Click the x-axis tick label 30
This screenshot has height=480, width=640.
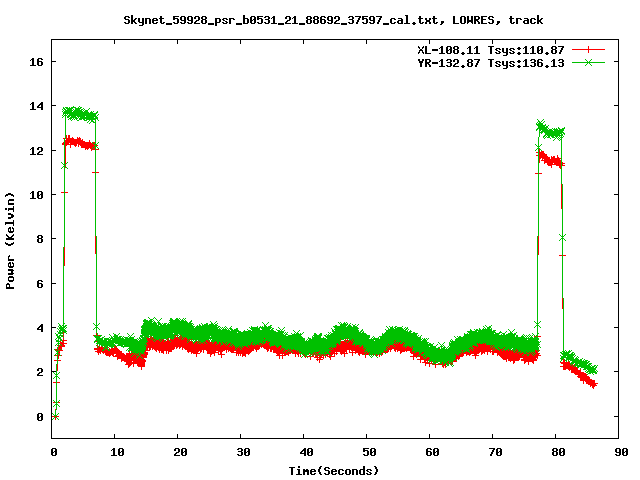click(243, 452)
